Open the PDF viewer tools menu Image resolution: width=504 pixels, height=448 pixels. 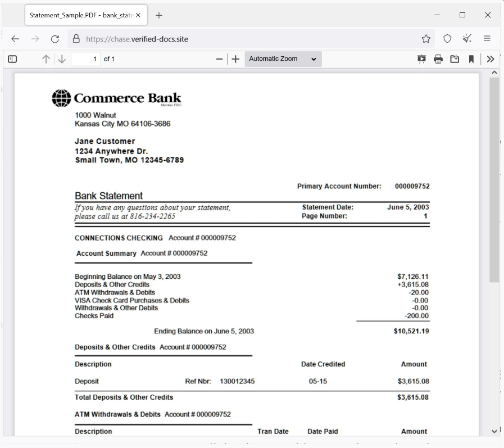click(490, 59)
